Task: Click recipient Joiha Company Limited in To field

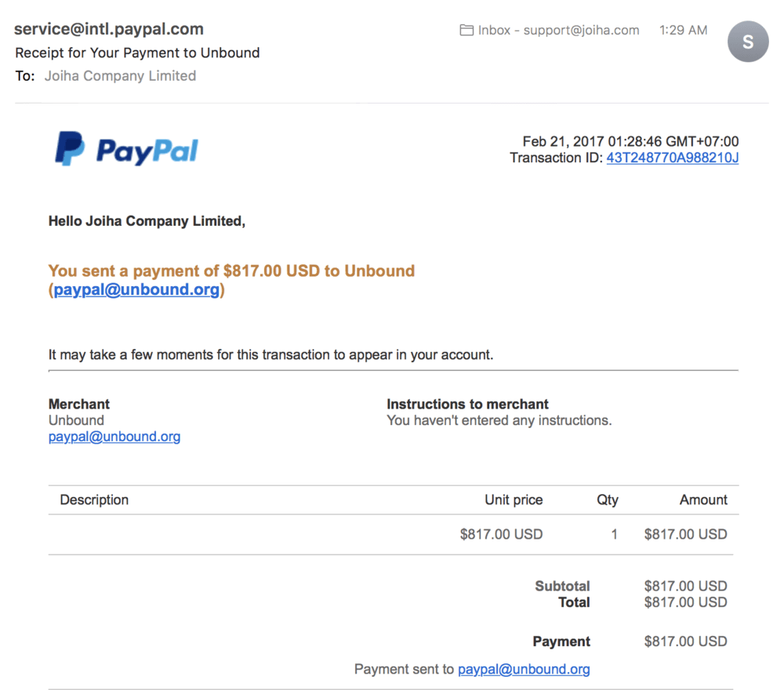Action: pos(120,76)
